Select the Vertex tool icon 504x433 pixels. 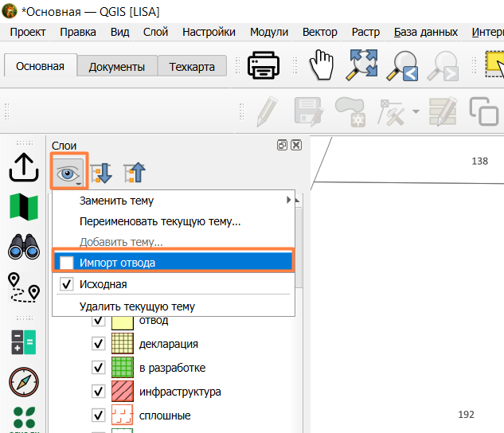point(392,112)
